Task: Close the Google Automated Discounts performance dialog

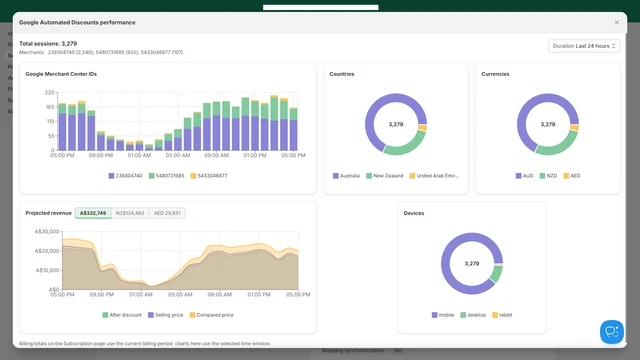Action: point(616,22)
